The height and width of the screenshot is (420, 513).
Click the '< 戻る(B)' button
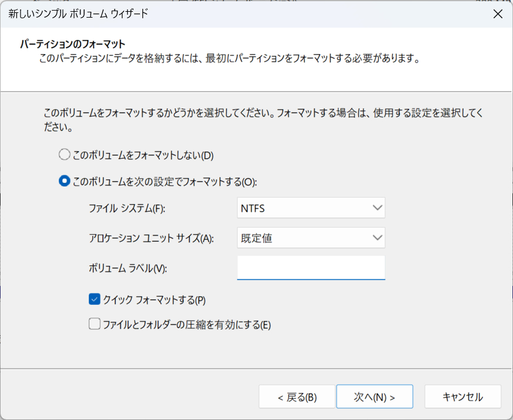(297, 396)
